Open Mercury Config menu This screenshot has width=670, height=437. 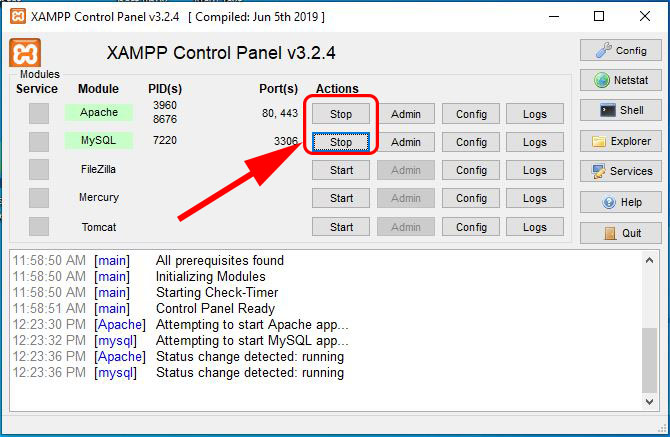pos(471,198)
